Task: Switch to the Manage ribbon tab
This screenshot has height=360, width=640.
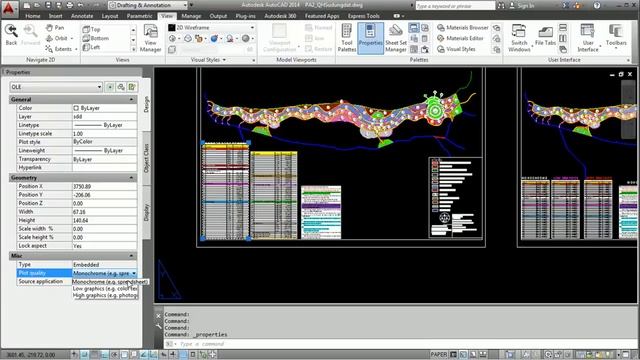Action: (191, 16)
